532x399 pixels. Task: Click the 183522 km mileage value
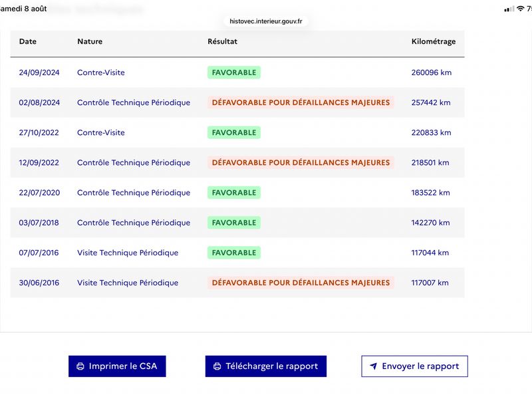point(430,193)
